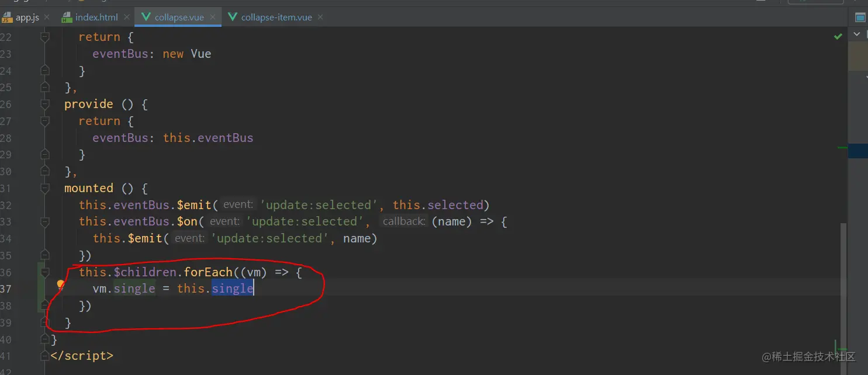This screenshot has width=868, height=375.
Task: Open the collapse-item.vue tab
Action: (x=276, y=18)
